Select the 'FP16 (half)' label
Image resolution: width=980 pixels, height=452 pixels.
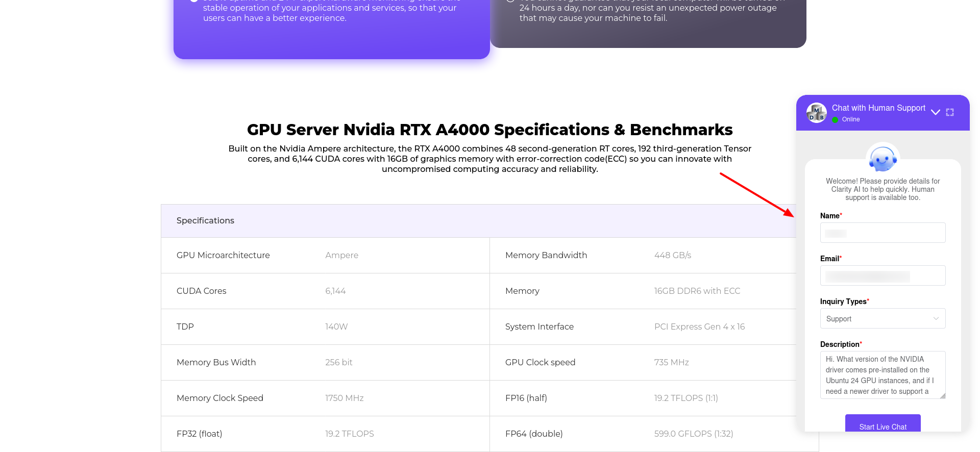coord(526,398)
